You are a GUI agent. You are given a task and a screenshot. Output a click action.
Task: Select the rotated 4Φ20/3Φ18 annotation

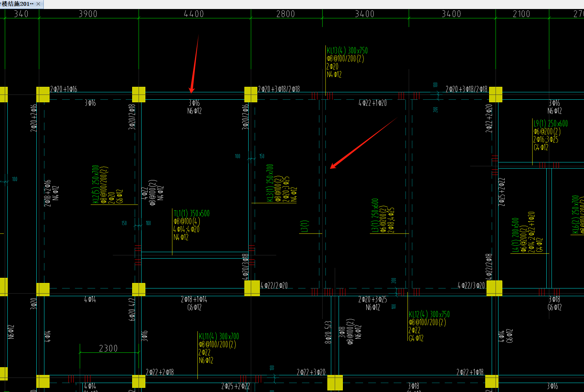[x=245, y=267]
